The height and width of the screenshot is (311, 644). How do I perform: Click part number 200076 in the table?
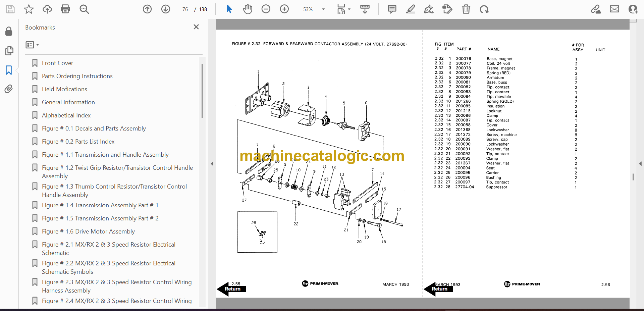point(464,59)
